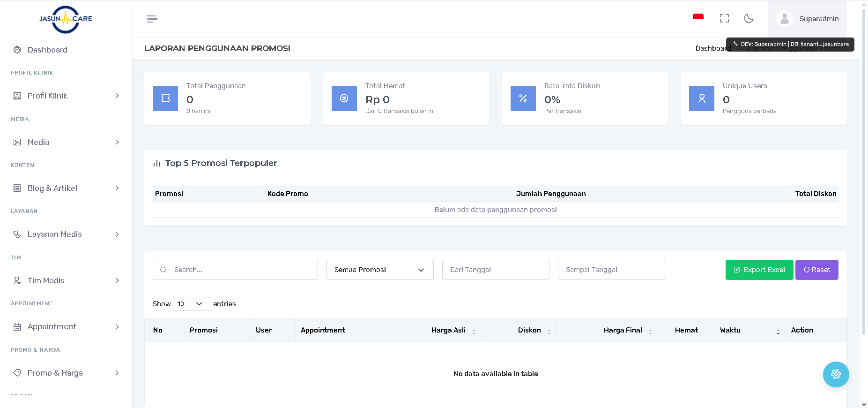Click the Indonesian flag language icon
The image size is (868, 408).
click(698, 17)
